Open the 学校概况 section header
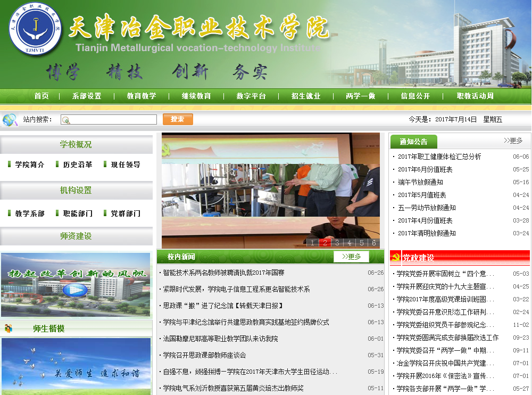The image size is (532, 395). 76,144
